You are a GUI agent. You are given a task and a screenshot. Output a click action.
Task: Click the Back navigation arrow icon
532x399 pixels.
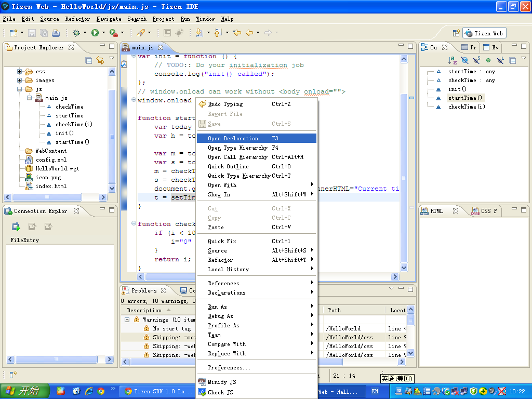point(249,33)
